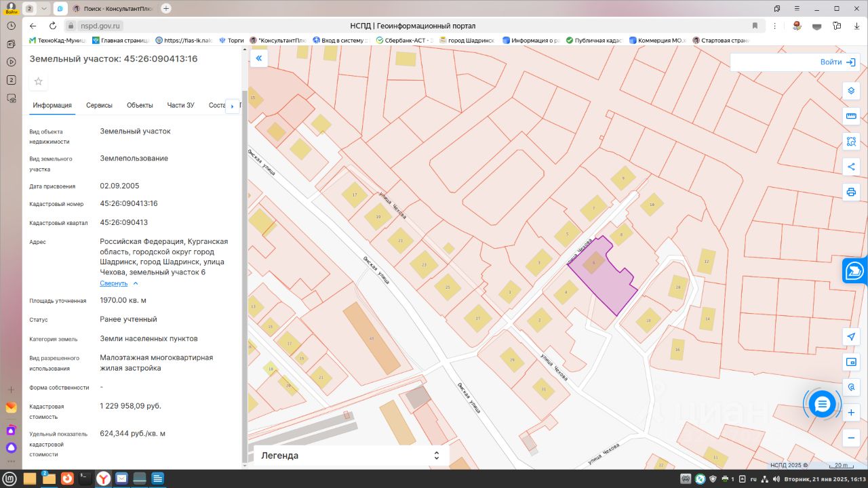This screenshot has height=488, width=868.
Task: Select the area selection tool icon
Action: coord(851,142)
